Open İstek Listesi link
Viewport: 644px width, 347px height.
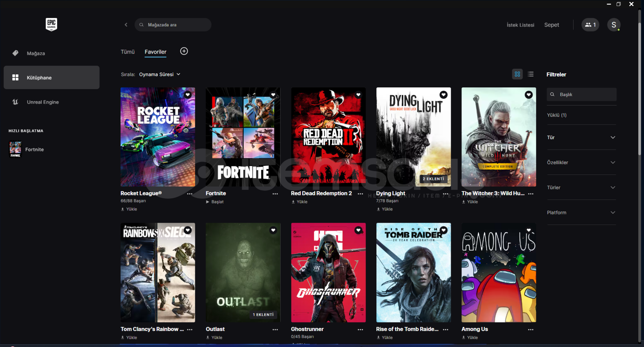(x=520, y=25)
